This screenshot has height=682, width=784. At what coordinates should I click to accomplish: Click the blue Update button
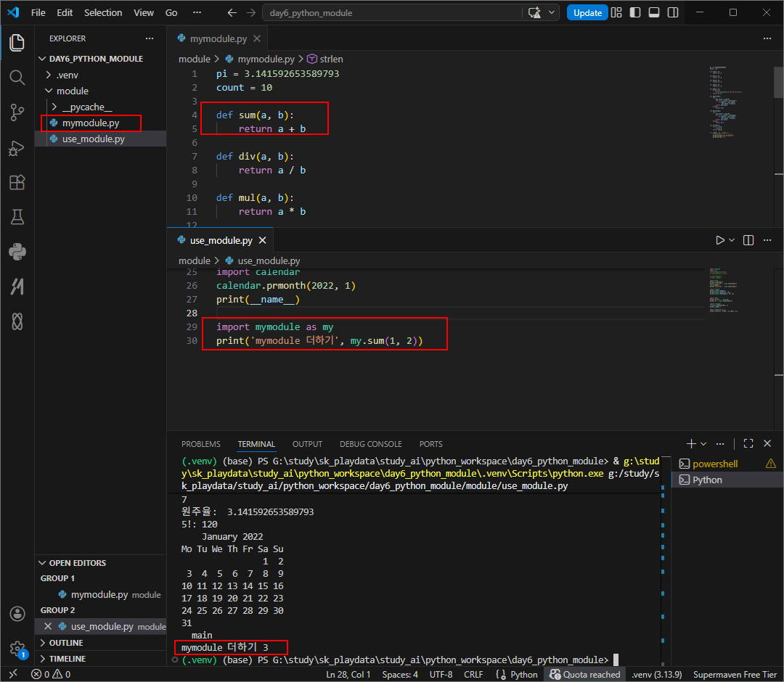[587, 12]
